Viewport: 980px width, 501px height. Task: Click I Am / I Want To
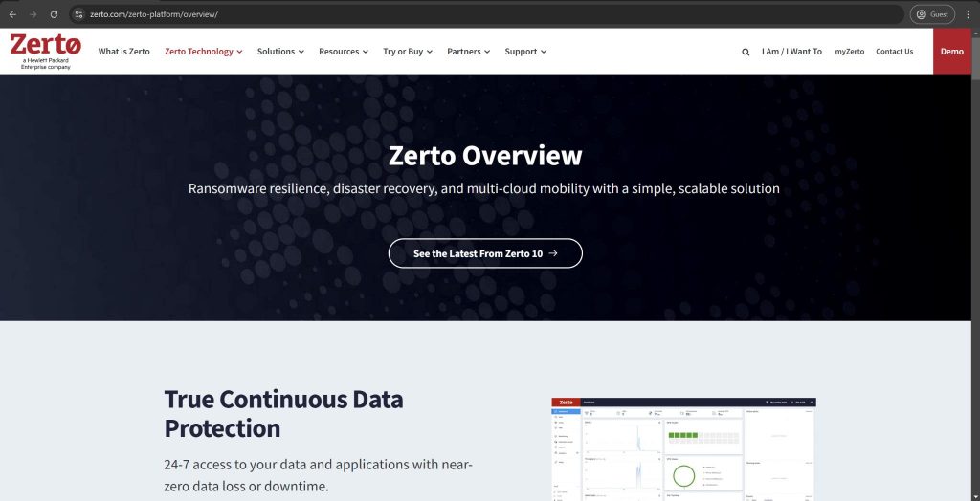791,52
